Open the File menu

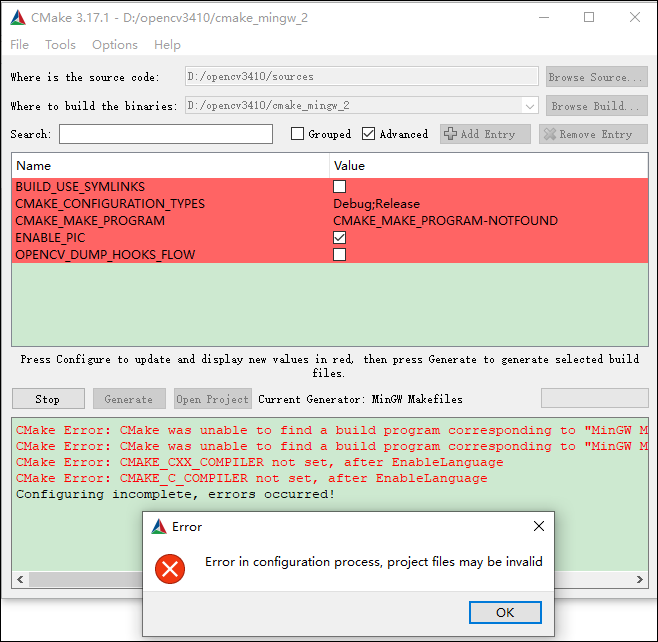tap(19, 44)
